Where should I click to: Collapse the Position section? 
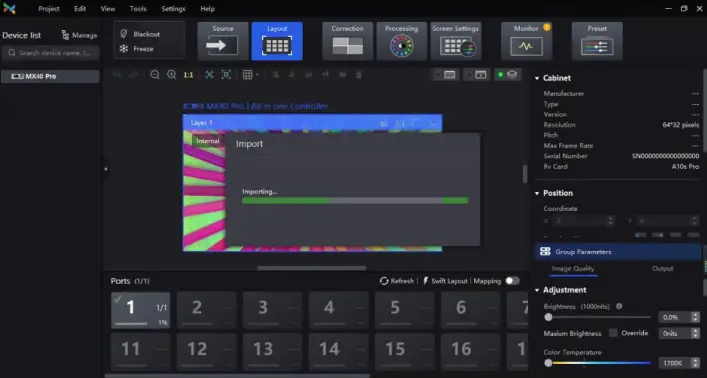[537, 193]
